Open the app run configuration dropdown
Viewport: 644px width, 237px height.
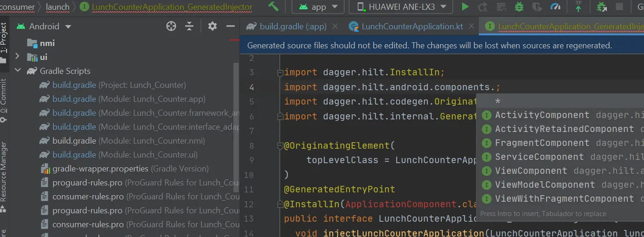[318, 7]
